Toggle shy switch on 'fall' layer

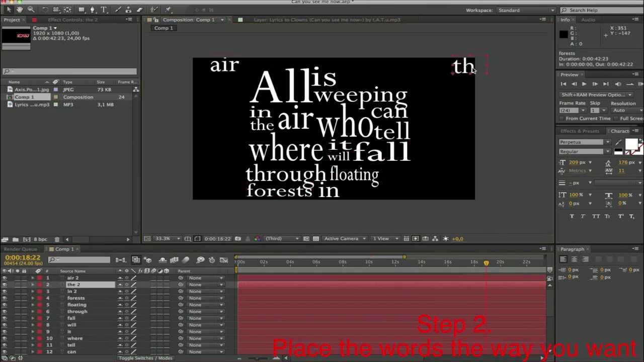coord(120,318)
